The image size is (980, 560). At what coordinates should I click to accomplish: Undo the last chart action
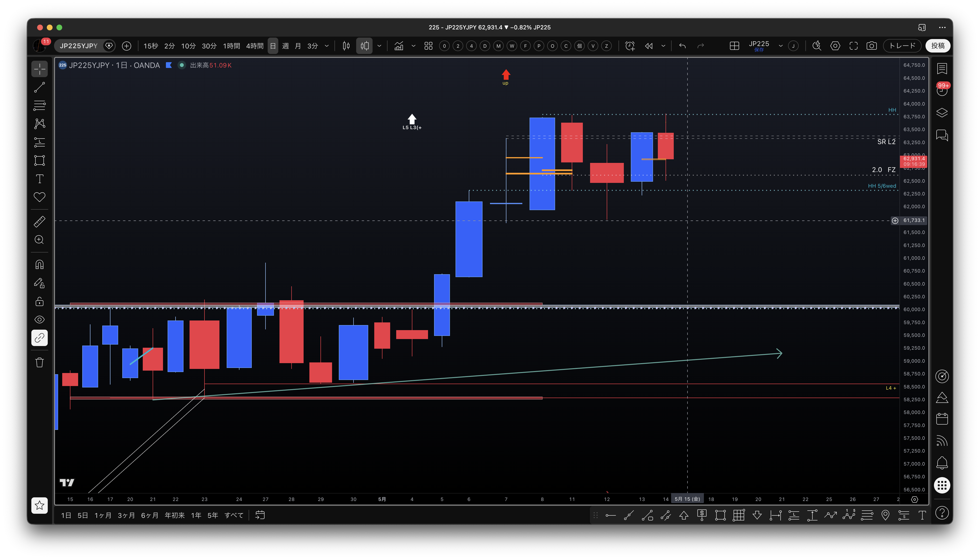tap(682, 46)
